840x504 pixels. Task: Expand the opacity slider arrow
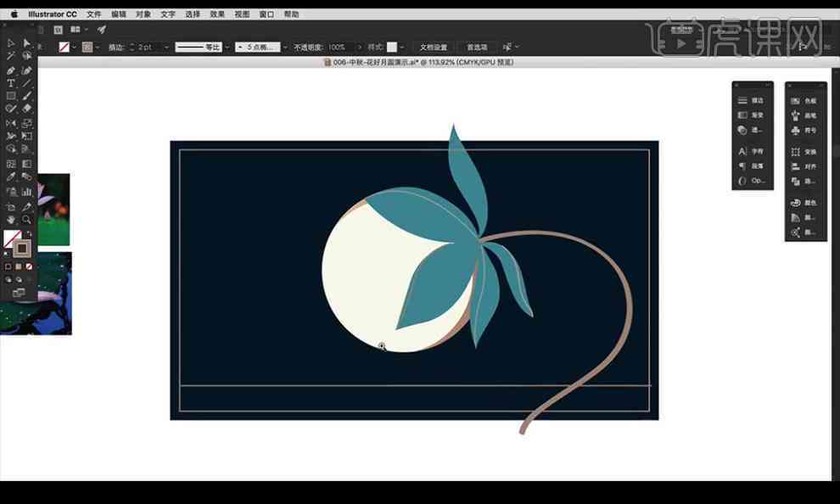tap(359, 48)
